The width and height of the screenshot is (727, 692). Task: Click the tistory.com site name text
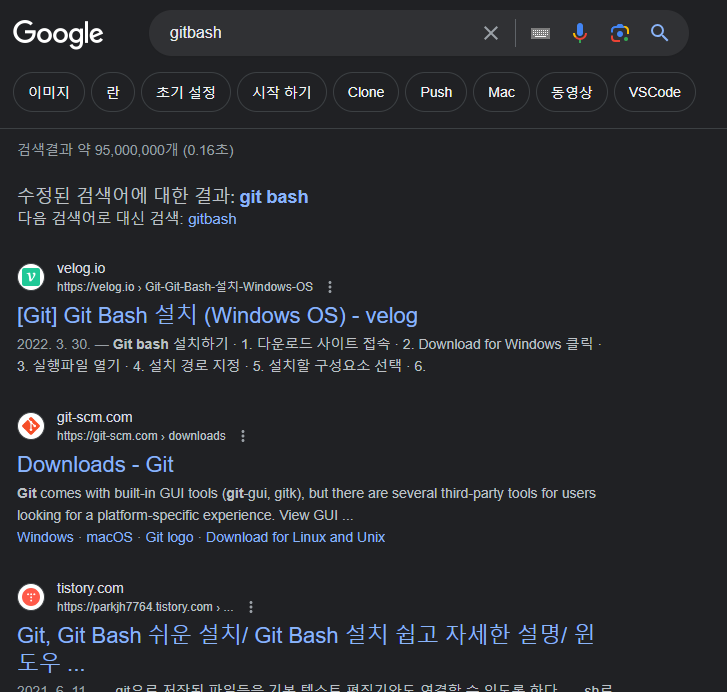pos(90,588)
